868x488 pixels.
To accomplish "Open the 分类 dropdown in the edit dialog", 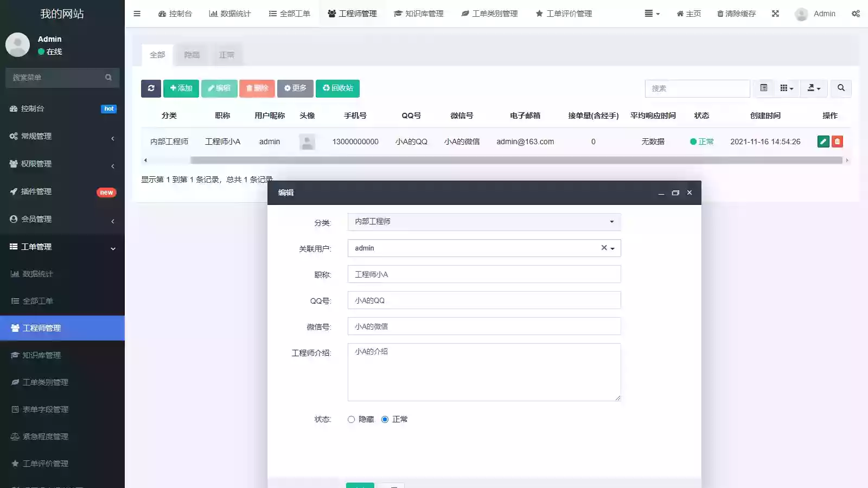I will click(483, 221).
